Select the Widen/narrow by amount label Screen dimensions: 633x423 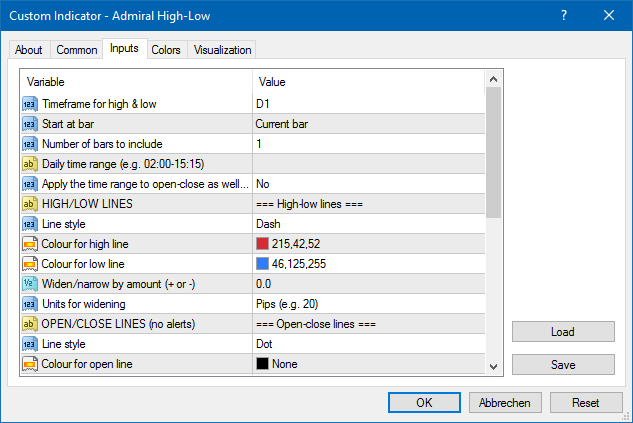click(119, 284)
